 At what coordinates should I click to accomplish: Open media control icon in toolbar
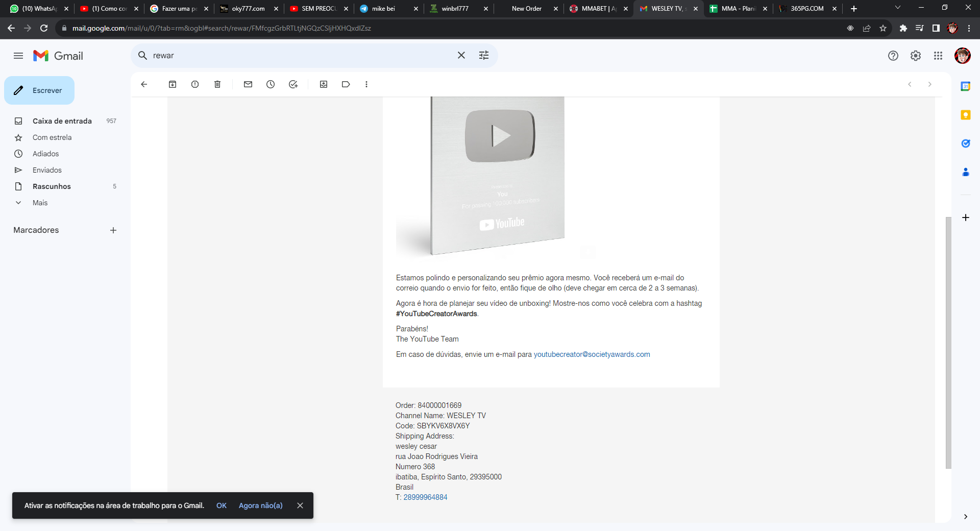pyautogui.click(x=920, y=28)
